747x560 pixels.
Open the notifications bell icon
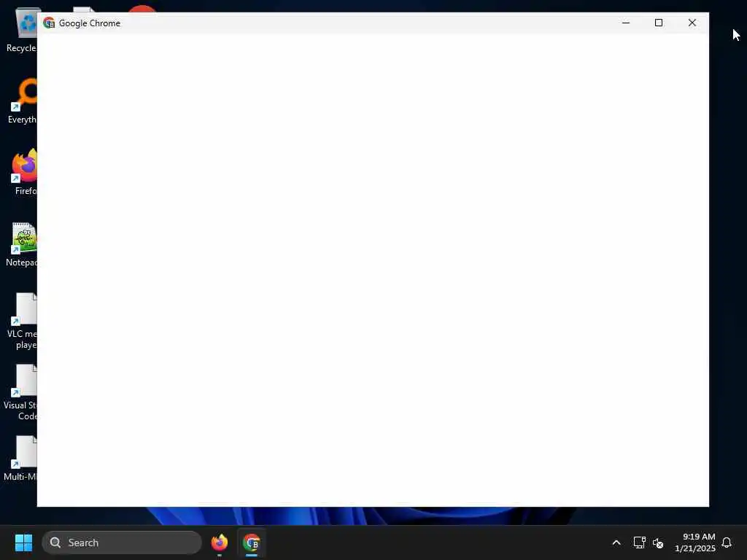(x=727, y=542)
